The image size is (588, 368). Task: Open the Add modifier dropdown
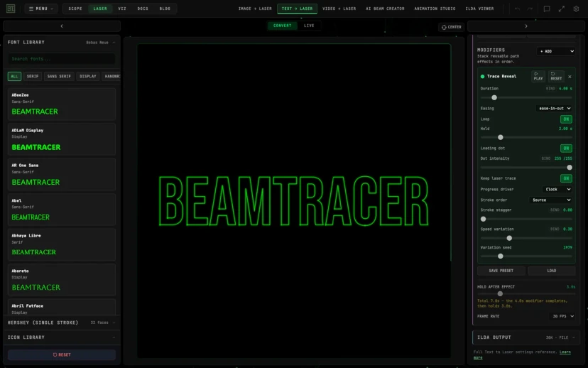(556, 51)
